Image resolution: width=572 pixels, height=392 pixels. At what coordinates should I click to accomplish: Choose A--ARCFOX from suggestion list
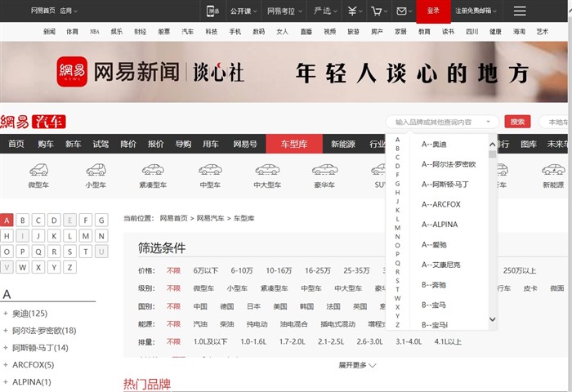pos(441,204)
